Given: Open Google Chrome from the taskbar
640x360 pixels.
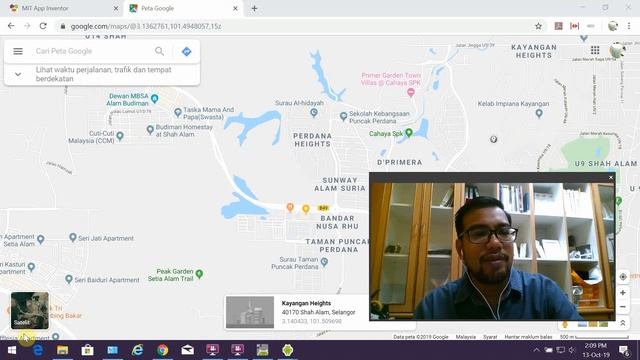Looking at the screenshot, I should point(162,350).
